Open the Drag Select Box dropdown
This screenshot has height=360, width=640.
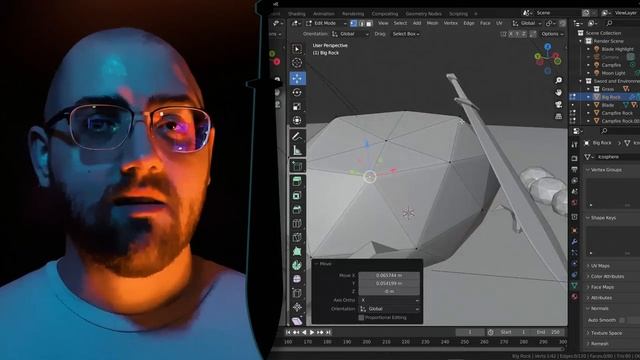(406, 34)
